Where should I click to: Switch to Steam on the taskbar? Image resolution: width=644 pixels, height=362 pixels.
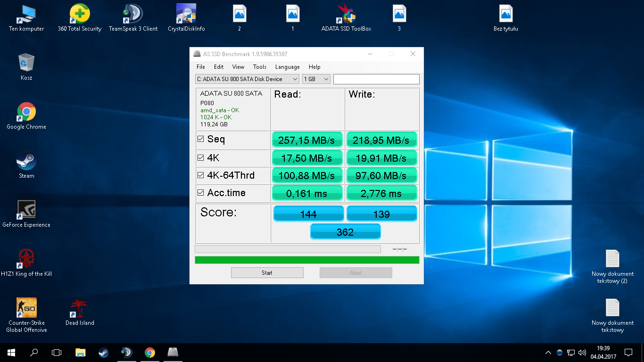(104, 352)
